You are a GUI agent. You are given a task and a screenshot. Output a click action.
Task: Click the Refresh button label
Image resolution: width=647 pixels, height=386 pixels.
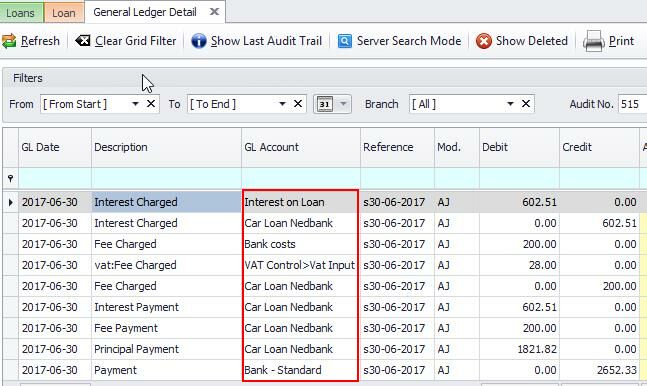(40, 41)
